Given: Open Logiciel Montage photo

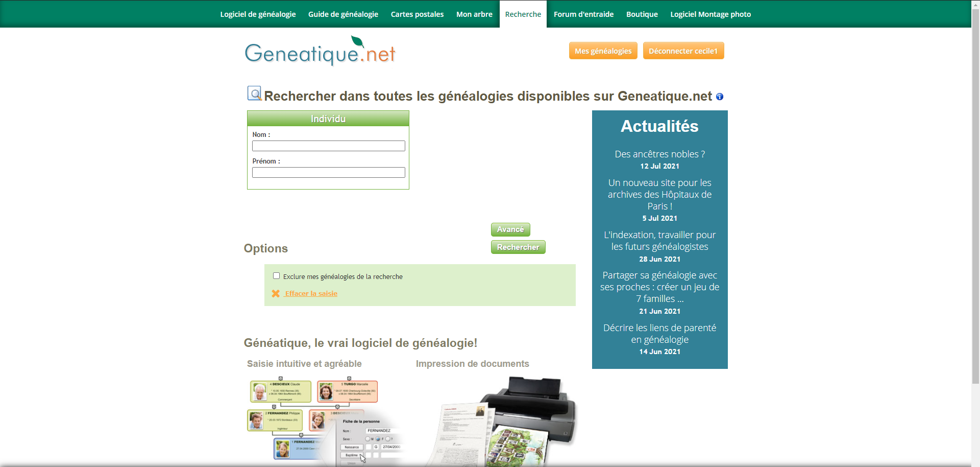Looking at the screenshot, I should (710, 14).
